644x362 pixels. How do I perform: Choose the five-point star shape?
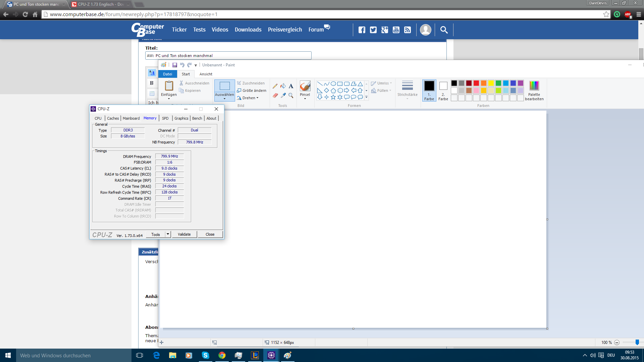333,97
